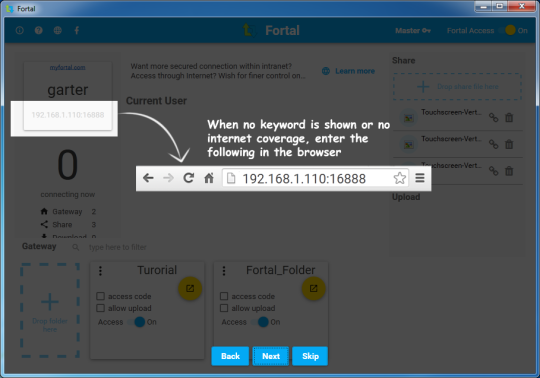Image resolution: width=540 pixels, height=378 pixels.
Task: Click the type here to filter field
Action: tap(118, 247)
